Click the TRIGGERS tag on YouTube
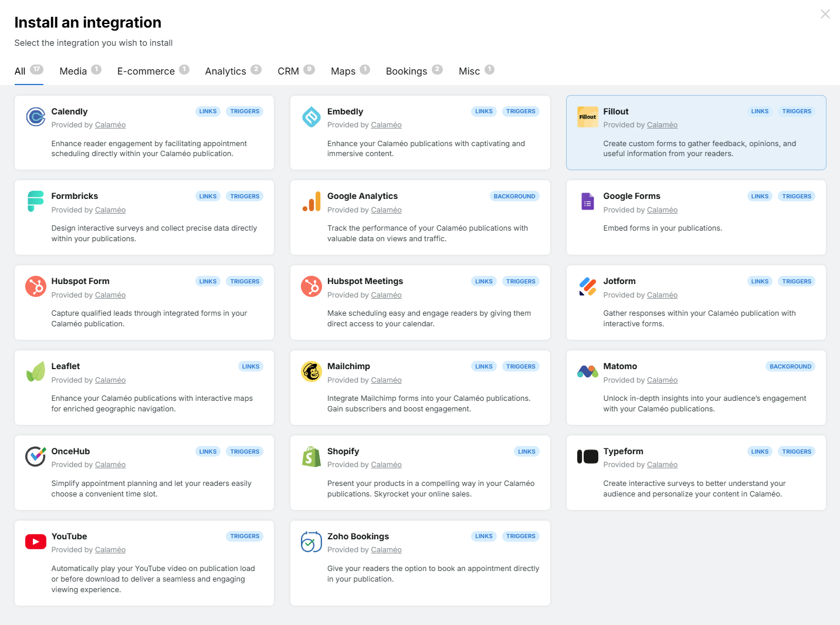The width and height of the screenshot is (840, 625). [245, 536]
